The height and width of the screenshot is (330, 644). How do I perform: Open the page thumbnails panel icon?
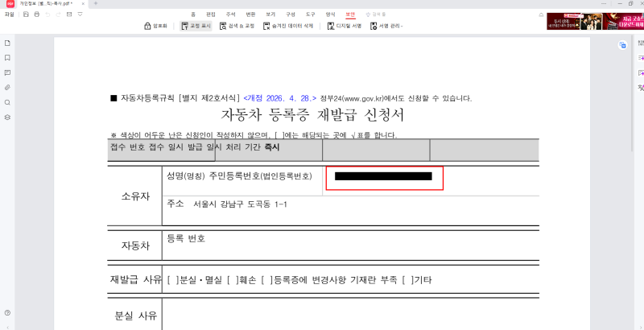[7, 43]
